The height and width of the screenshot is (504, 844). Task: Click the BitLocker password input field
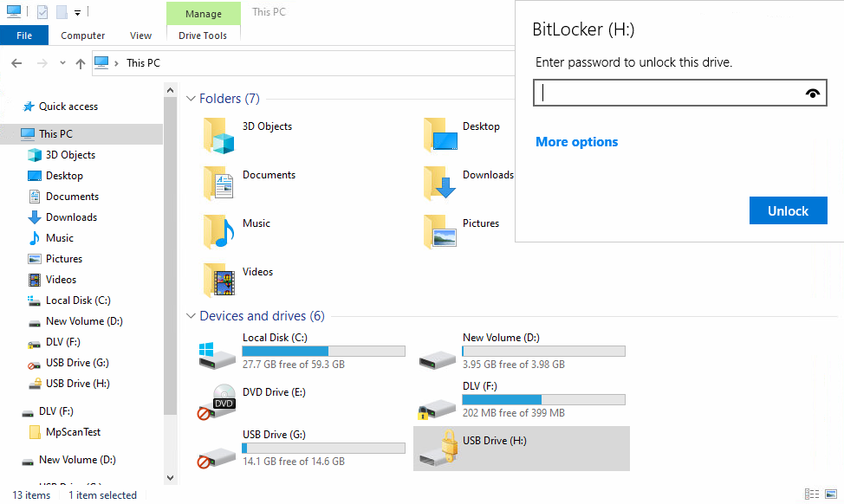680,93
